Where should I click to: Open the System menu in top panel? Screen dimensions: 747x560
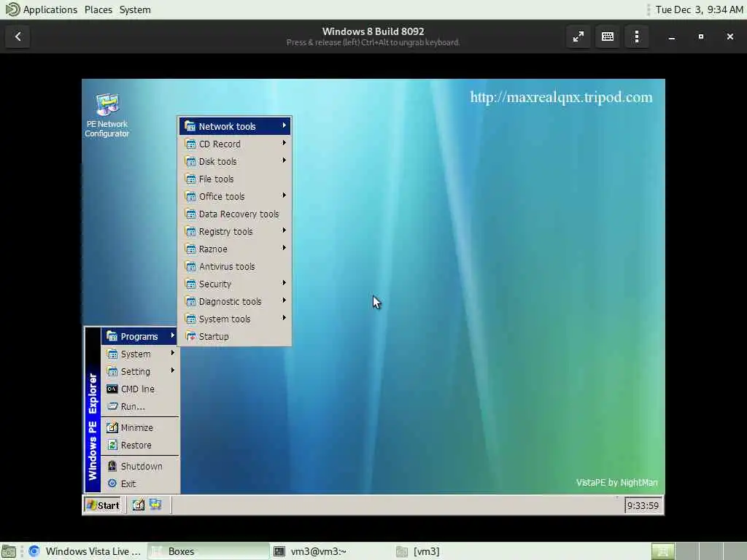[135, 9]
